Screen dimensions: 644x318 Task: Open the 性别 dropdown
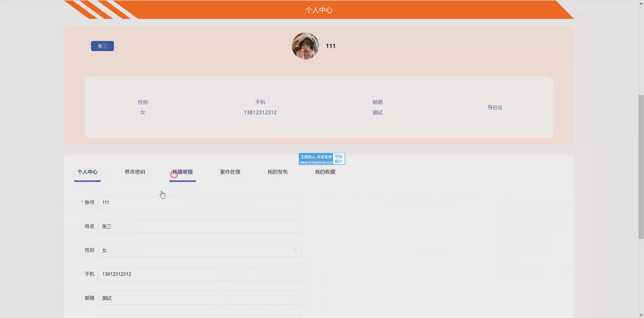pyautogui.click(x=200, y=250)
